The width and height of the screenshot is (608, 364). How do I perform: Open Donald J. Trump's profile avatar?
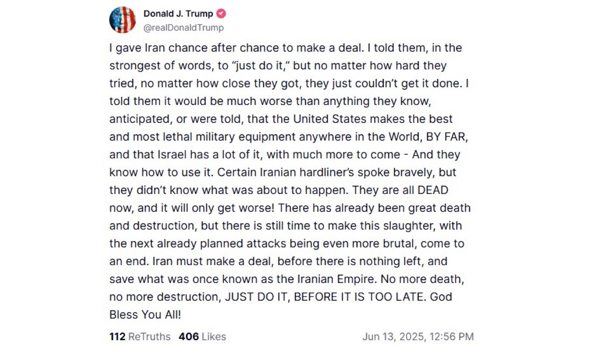pos(122,20)
